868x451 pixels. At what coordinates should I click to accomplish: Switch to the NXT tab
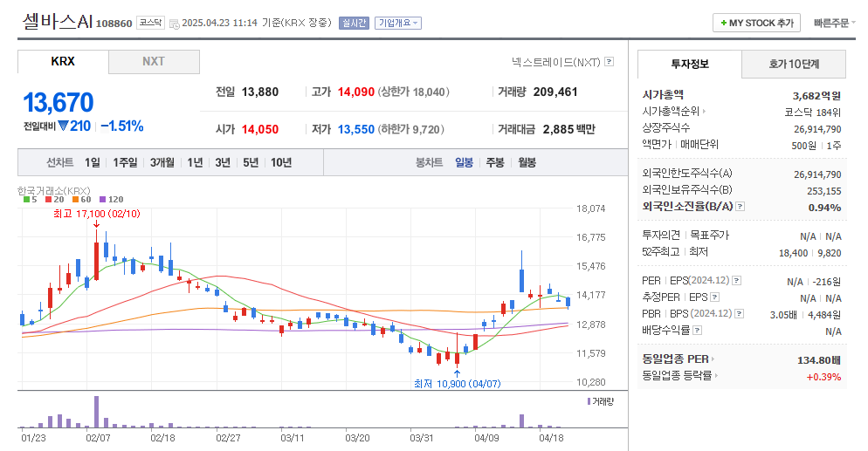154,61
